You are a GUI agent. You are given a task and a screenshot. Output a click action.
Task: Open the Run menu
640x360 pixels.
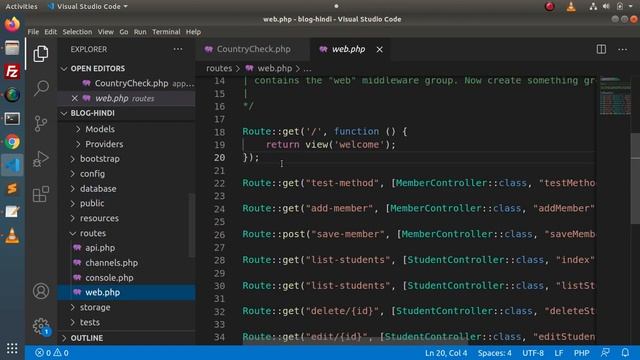(x=140, y=32)
